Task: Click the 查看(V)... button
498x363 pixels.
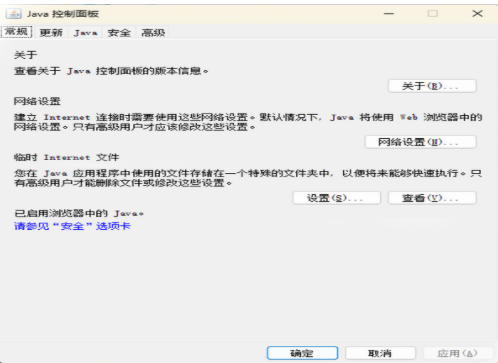Action: click(x=432, y=198)
